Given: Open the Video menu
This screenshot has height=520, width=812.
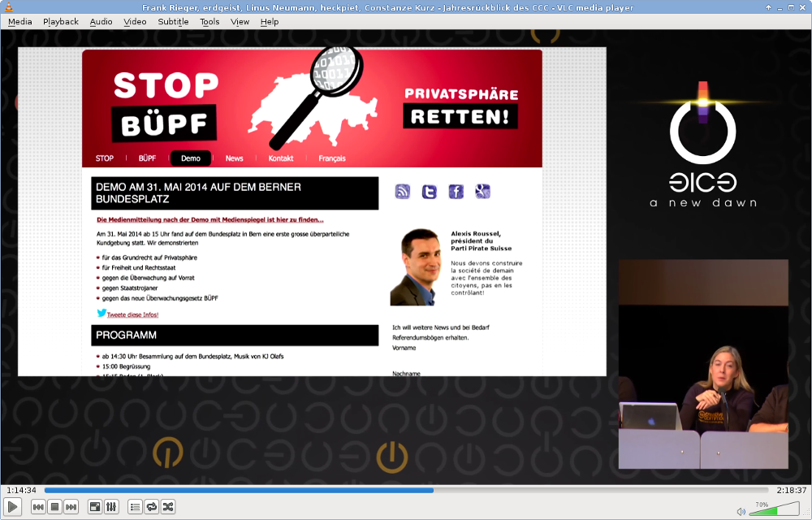Looking at the screenshot, I should tap(135, 22).
